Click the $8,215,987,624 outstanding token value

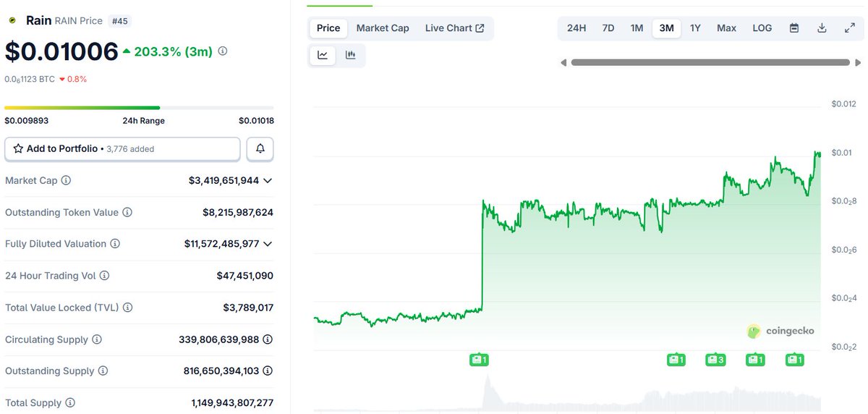coord(238,212)
